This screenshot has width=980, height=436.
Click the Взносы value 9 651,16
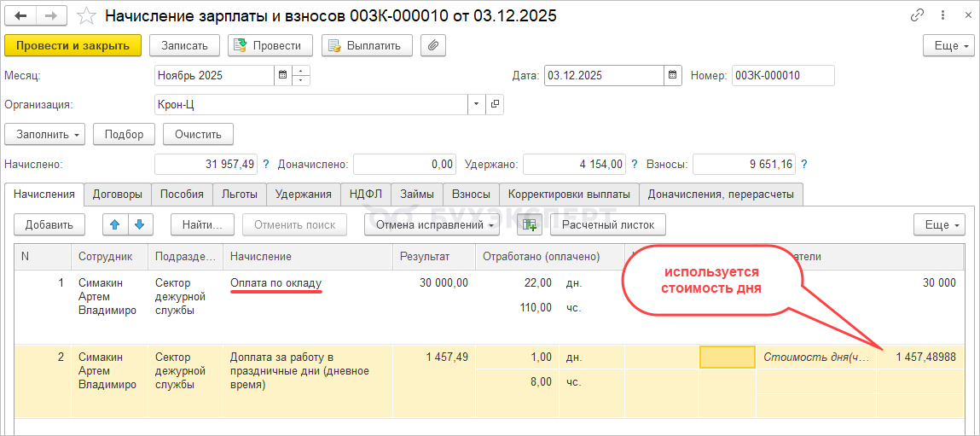click(745, 165)
